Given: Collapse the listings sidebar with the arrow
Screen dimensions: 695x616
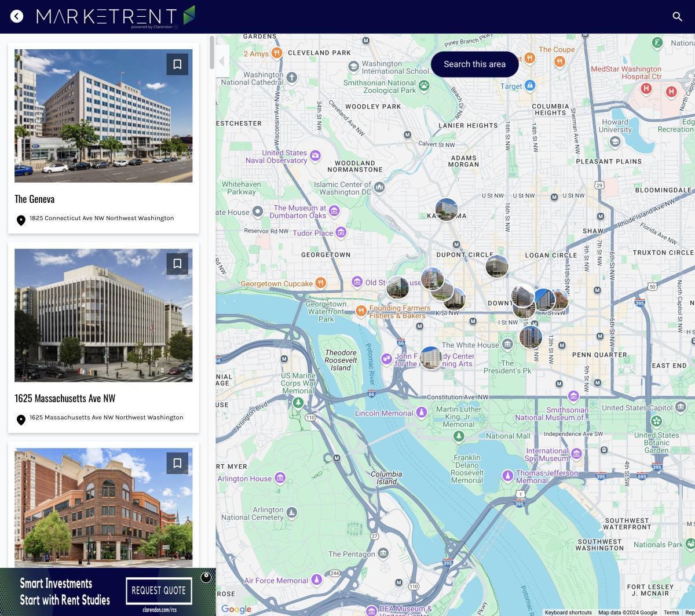Looking at the screenshot, I should pyautogui.click(x=221, y=61).
